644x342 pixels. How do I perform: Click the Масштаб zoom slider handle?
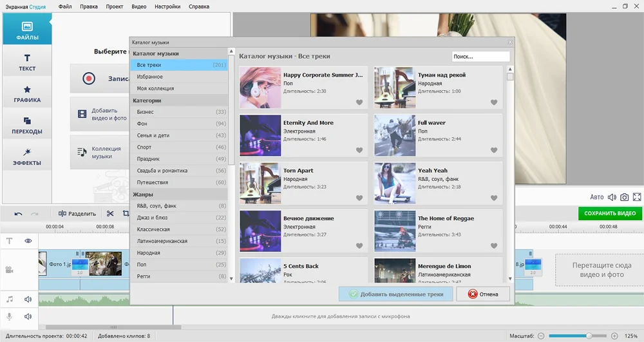tap(589, 336)
